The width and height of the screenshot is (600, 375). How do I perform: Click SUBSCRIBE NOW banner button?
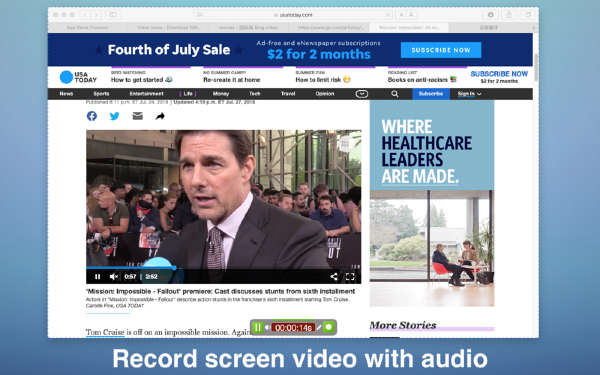(441, 50)
